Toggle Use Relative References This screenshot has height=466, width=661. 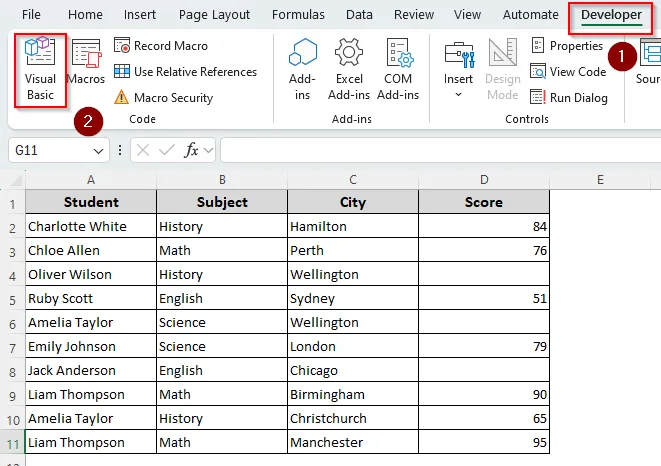[185, 72]
